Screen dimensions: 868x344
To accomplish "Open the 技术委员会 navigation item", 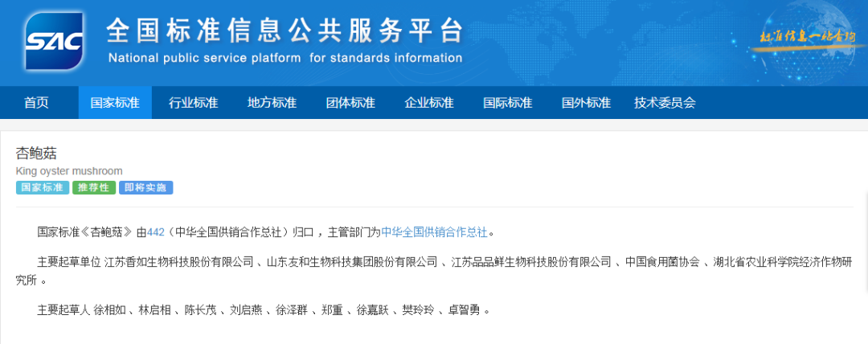I will (x=665, y=103).
